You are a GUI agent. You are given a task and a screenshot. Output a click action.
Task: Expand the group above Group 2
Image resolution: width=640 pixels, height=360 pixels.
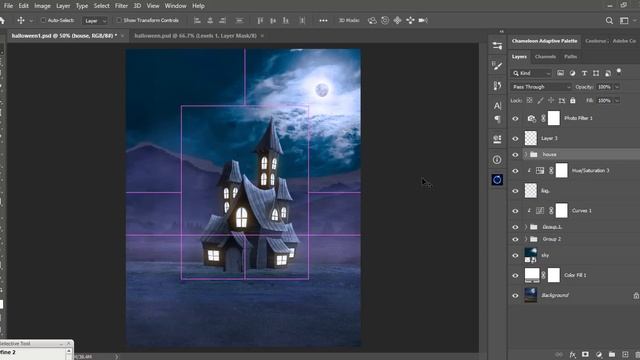(526, 227)
